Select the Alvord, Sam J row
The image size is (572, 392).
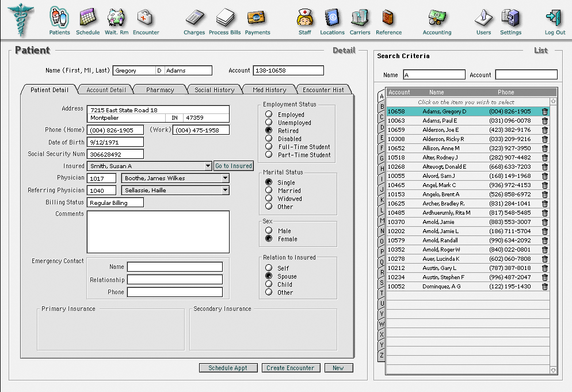[468, 176]
